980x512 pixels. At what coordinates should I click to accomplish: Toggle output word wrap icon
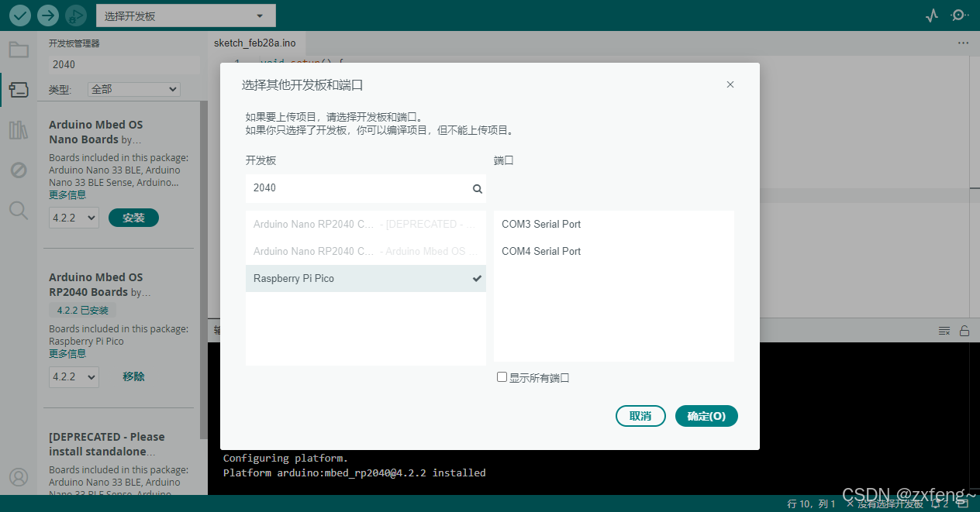click(944, 331)
